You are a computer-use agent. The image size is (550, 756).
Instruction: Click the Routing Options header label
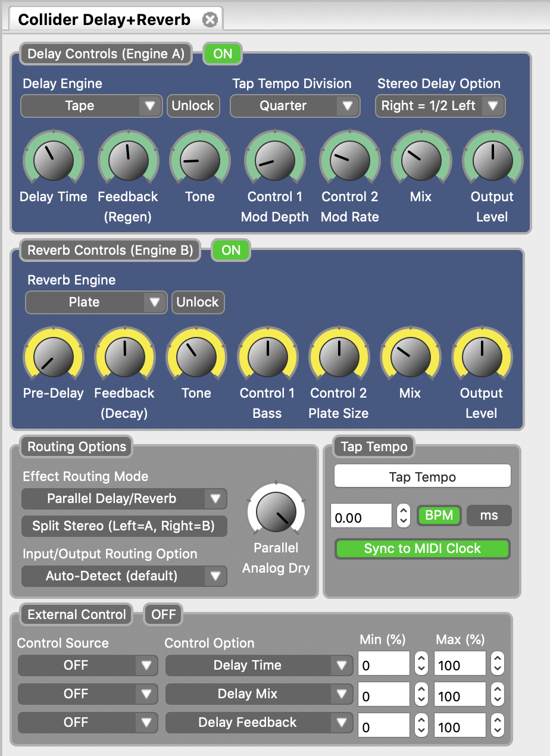(77, 446)
